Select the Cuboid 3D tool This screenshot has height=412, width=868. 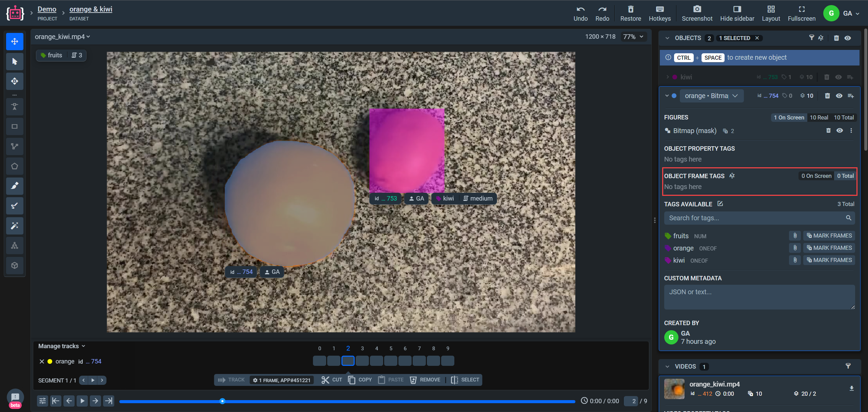[15, 265]
